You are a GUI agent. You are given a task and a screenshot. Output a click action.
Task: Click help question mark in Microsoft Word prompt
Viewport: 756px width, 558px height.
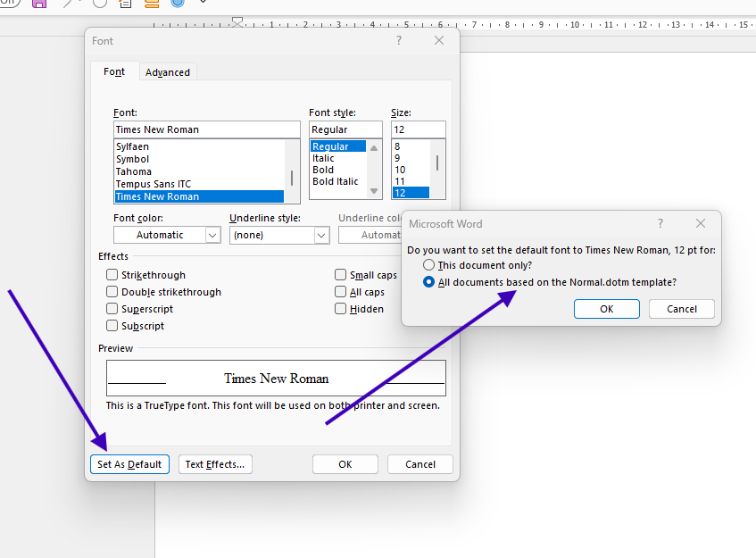pyautogui.click(x=660, y=223)
